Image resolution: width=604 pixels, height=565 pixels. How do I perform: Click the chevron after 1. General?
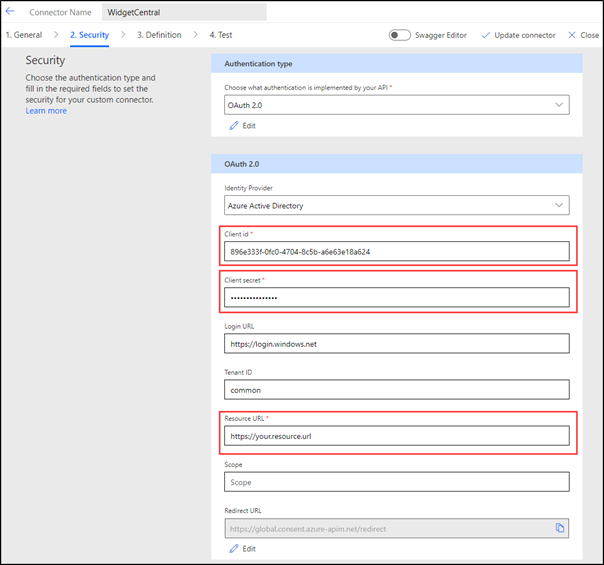[56, 35]
